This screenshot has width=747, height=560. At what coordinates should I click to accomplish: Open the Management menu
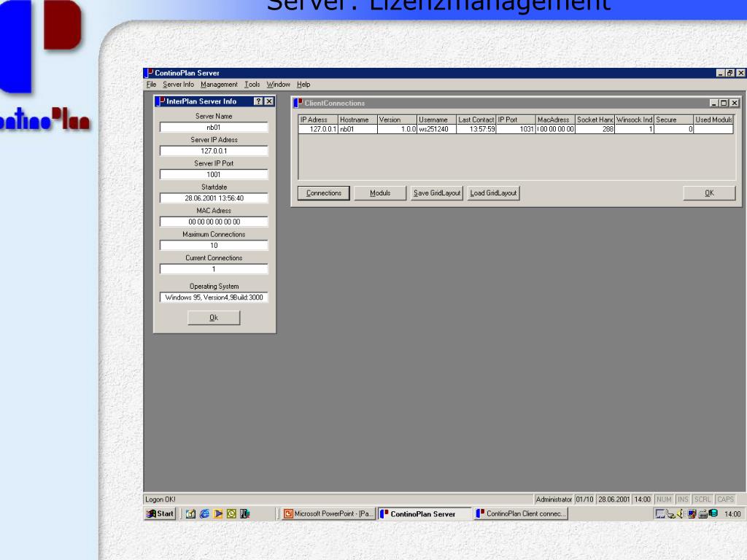(219, 85)
